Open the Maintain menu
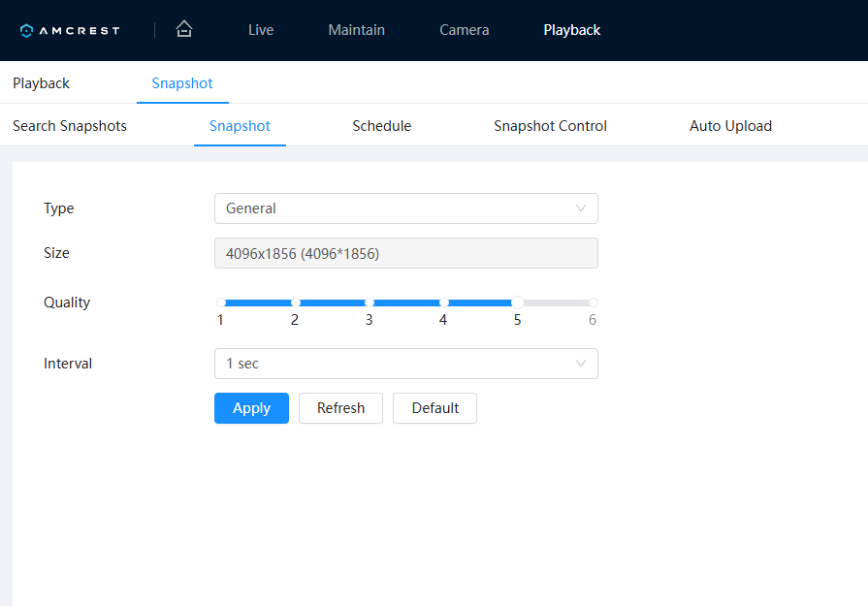This screenshot has height=606, width=868. [x=357, y=30]
